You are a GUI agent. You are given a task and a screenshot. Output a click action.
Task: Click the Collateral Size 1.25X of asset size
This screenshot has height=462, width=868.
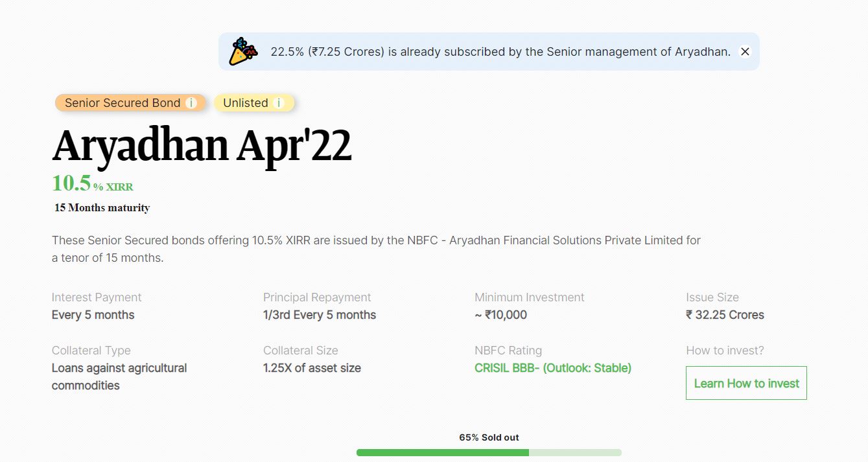(312, 368)
